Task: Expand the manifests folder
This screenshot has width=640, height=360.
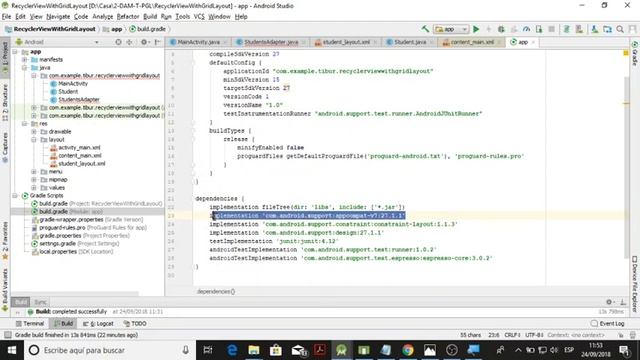Action: coord(24,60)
